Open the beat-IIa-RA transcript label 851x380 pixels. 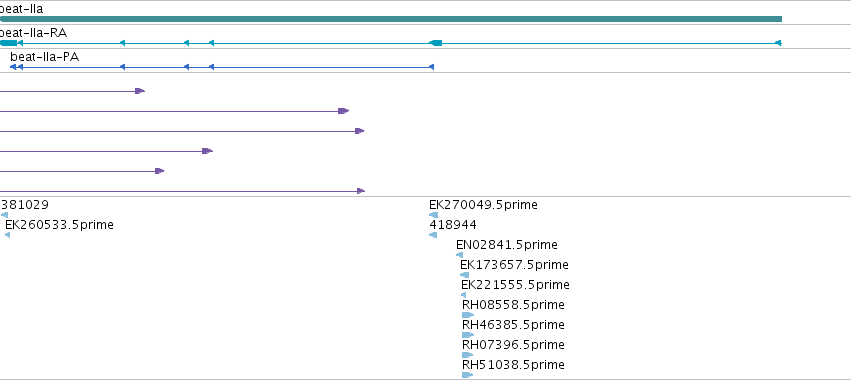33,33
